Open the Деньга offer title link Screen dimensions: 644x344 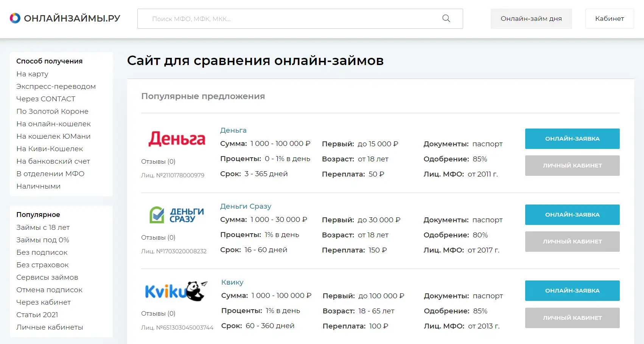233,130
